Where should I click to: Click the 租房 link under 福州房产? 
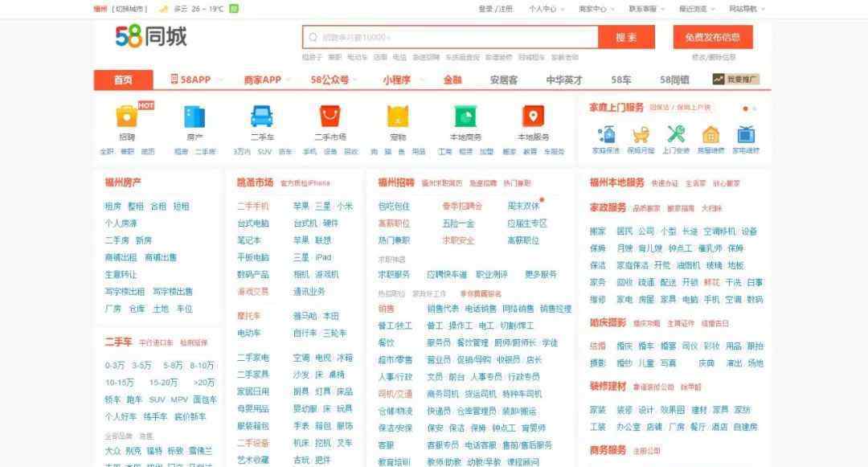coord(113,206)
